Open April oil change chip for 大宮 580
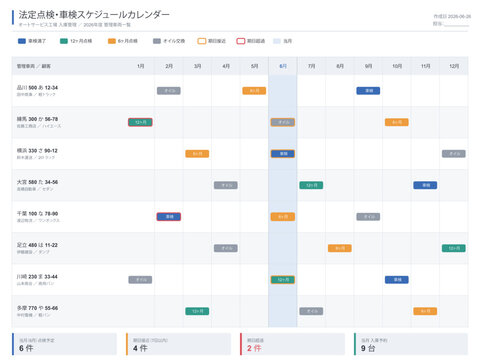The width and height of the screenshot is (480, 360). pos(226,185)
